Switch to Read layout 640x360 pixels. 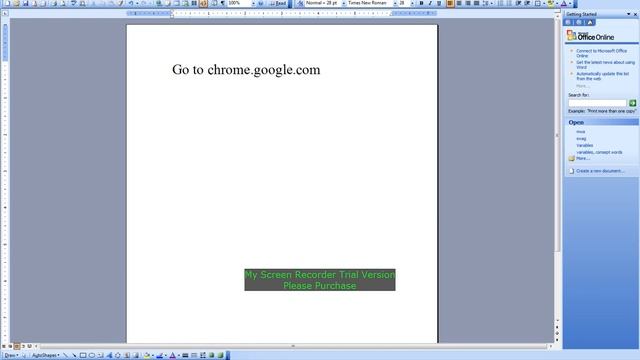(278, 3)
